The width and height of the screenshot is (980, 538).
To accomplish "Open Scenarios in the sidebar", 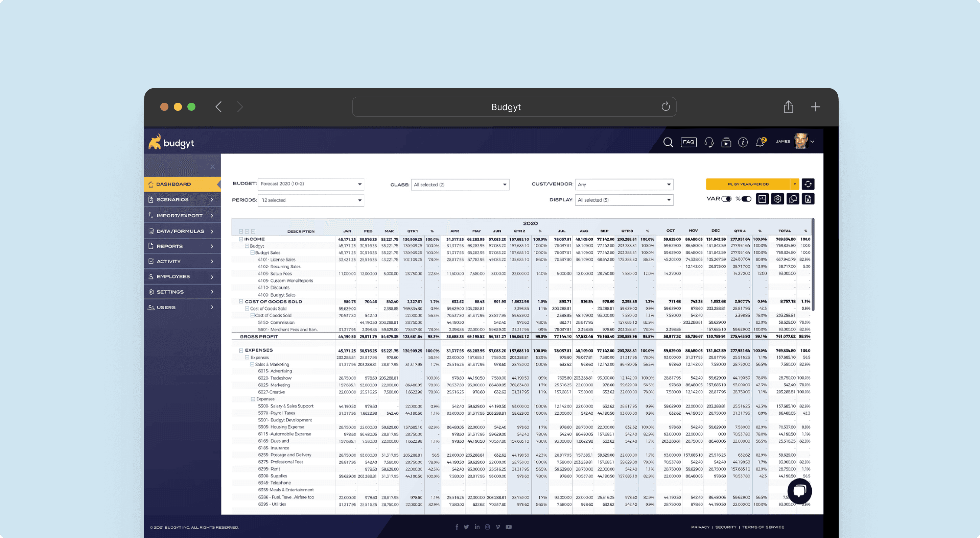I will pyautogui.click(x=182, y=200).
